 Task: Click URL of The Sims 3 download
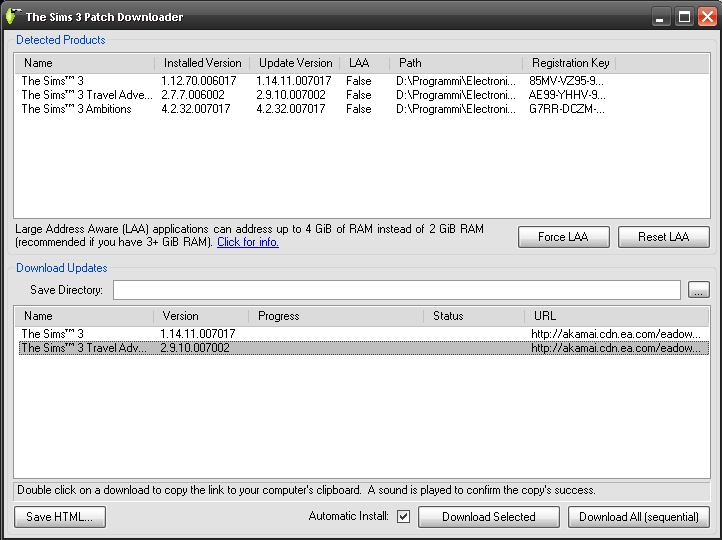pos(616,334)
